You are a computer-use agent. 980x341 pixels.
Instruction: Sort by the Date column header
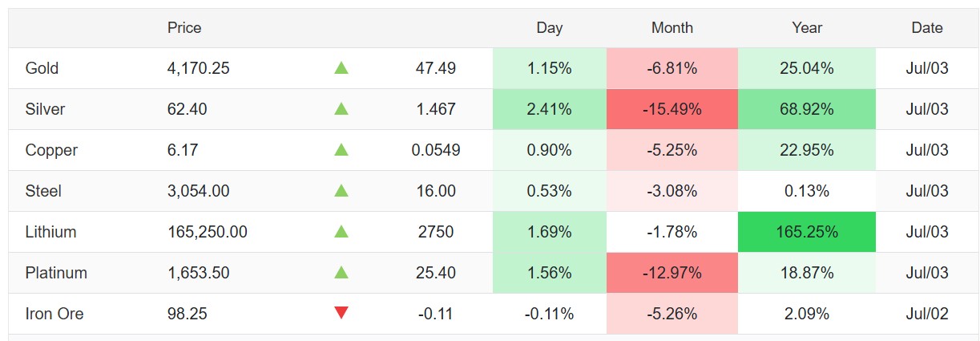(x=927, y=27)
